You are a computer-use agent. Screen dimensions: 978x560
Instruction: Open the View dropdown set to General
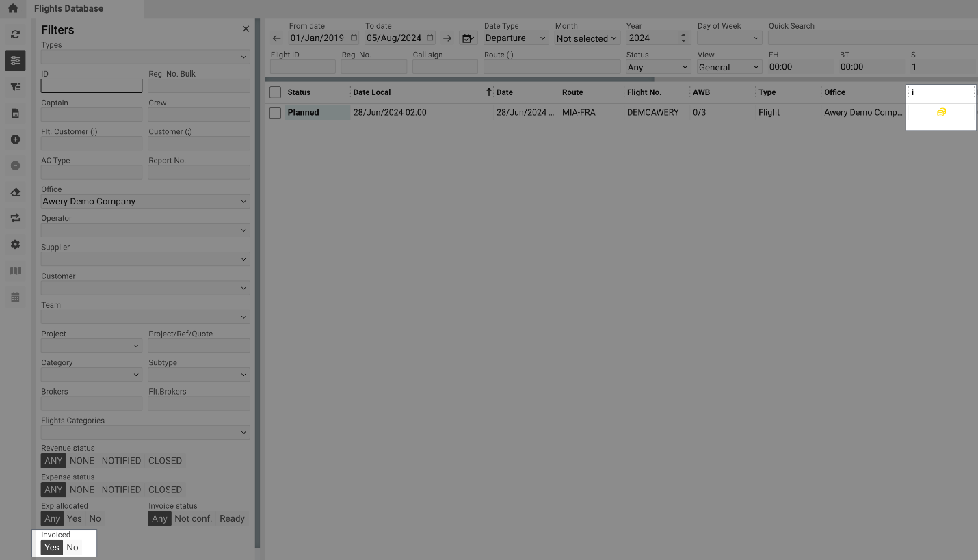728,66
